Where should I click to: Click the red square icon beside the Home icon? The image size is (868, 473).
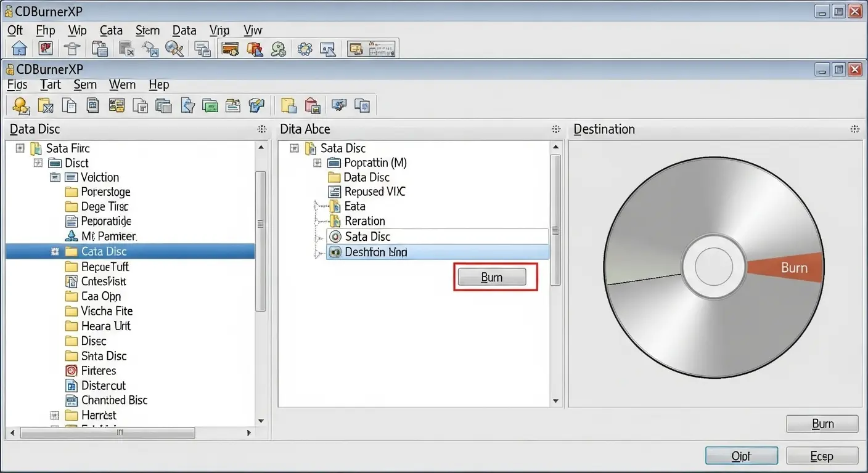coord(46,49)
